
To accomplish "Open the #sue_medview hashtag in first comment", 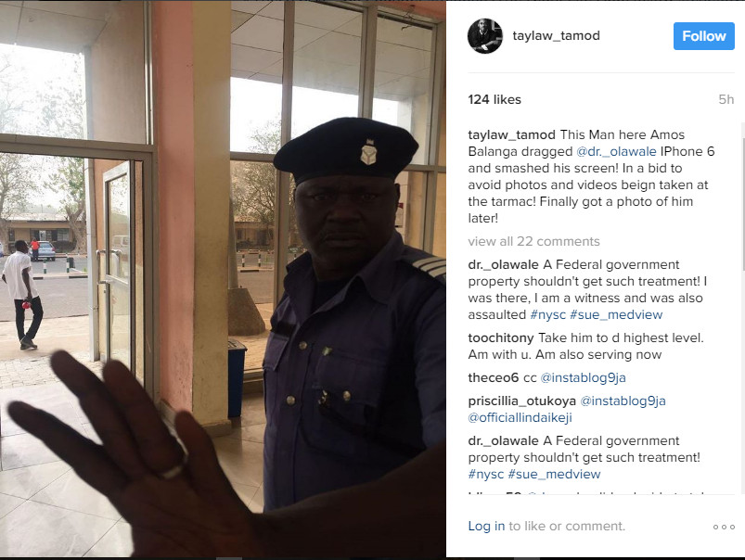I will (616, 315).
